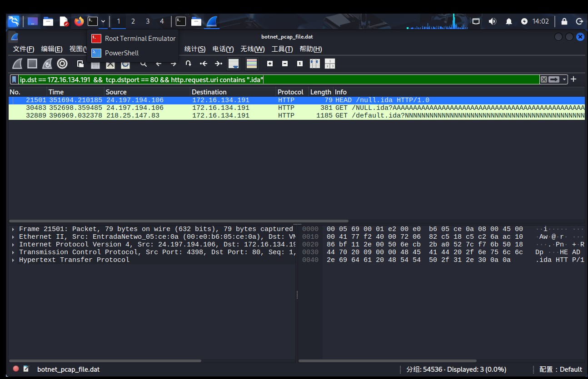Open capture file properties status icon
Viewport: 588px width, 379px height.
point(26,369)
